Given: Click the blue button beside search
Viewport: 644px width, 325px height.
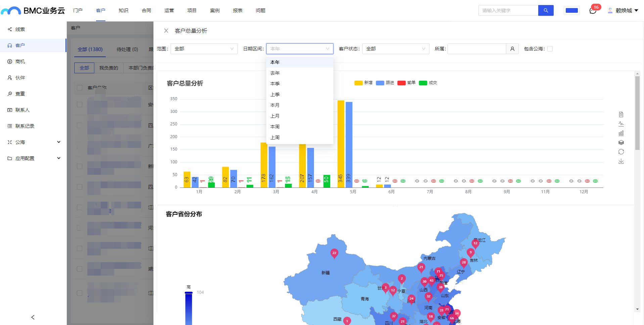Looking at the screenshot, I should [572, 10].
